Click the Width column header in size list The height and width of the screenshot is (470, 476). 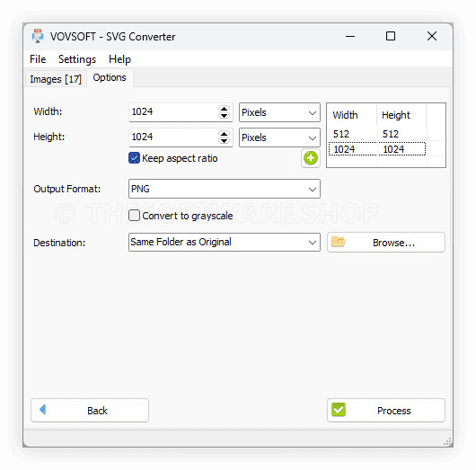coord(352,115)
